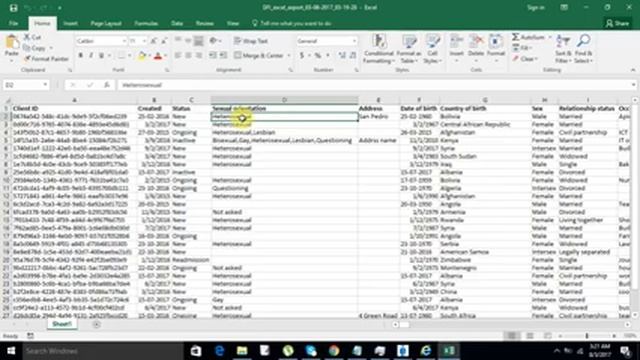This screenshot has width=640, height=360.
Task: Align text to the right
Action: coord(199,56)
